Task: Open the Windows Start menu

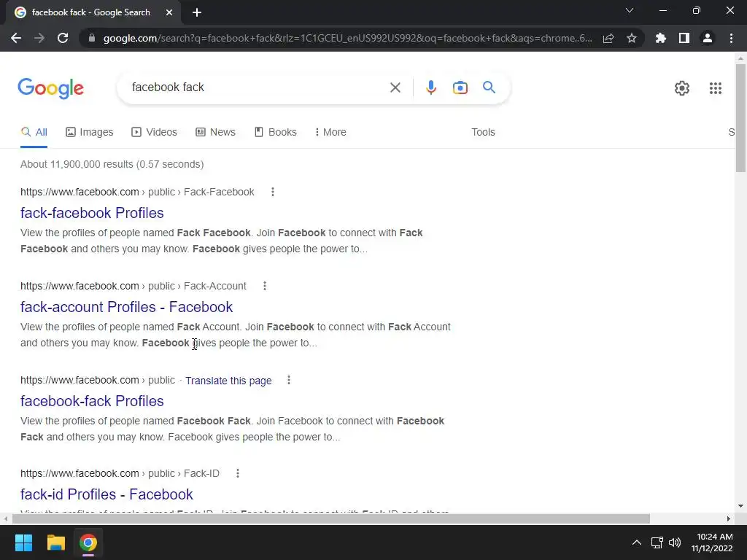Action: tap(23, 542)
